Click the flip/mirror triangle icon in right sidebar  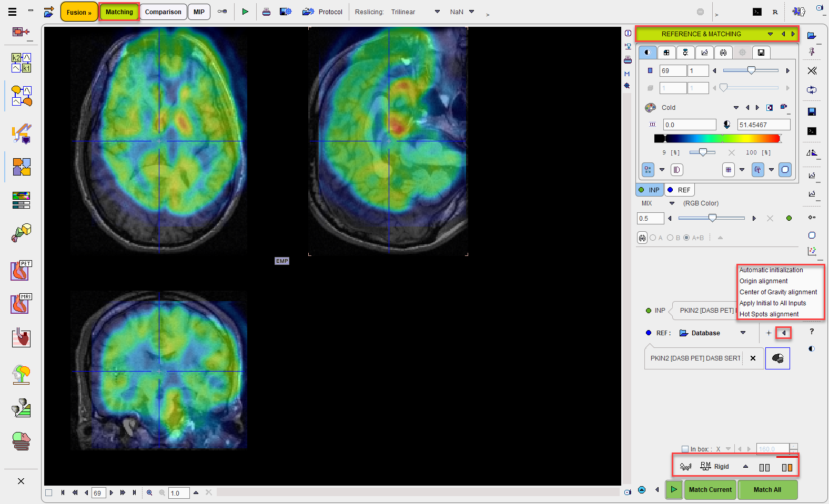[812, 153]
